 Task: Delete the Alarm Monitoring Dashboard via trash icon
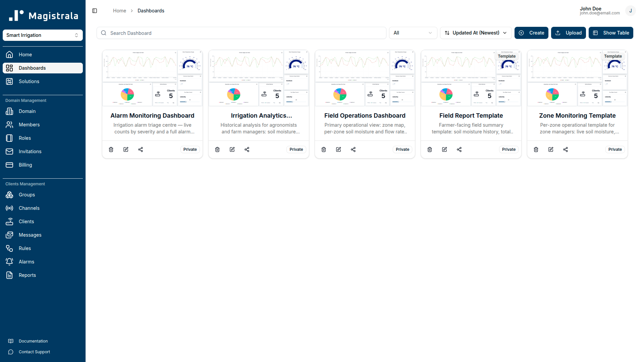[111, 149]
